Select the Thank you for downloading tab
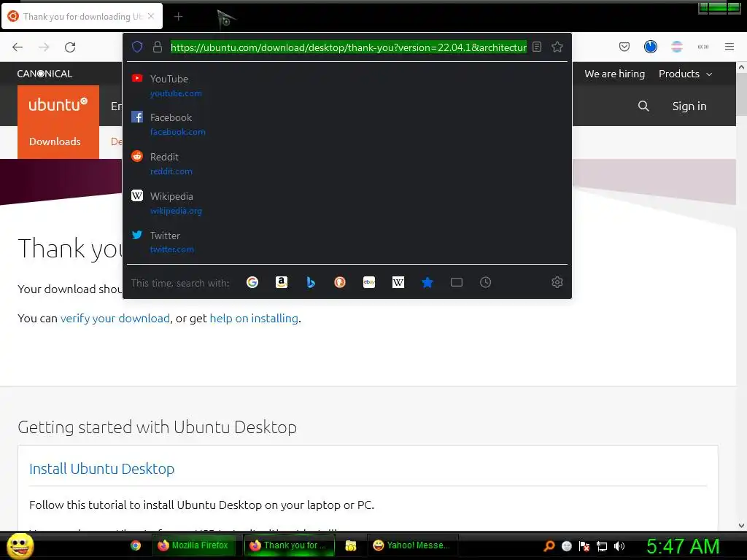 tap(82, 16)
